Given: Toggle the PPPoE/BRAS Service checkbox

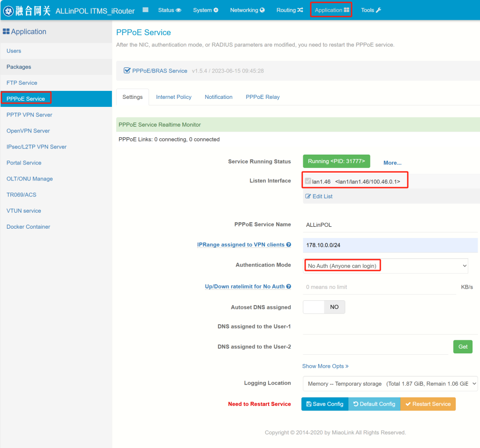Looking at the screenshot, I should point(127,70).
